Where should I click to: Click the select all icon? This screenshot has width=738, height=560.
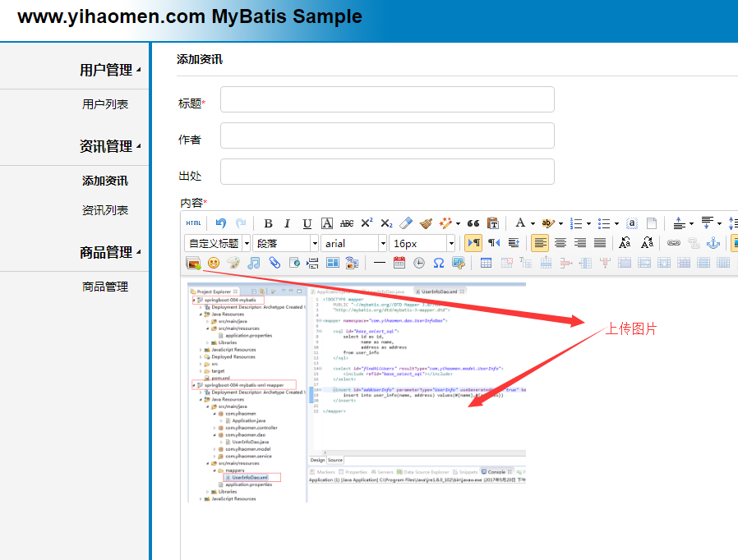[632, 223]
